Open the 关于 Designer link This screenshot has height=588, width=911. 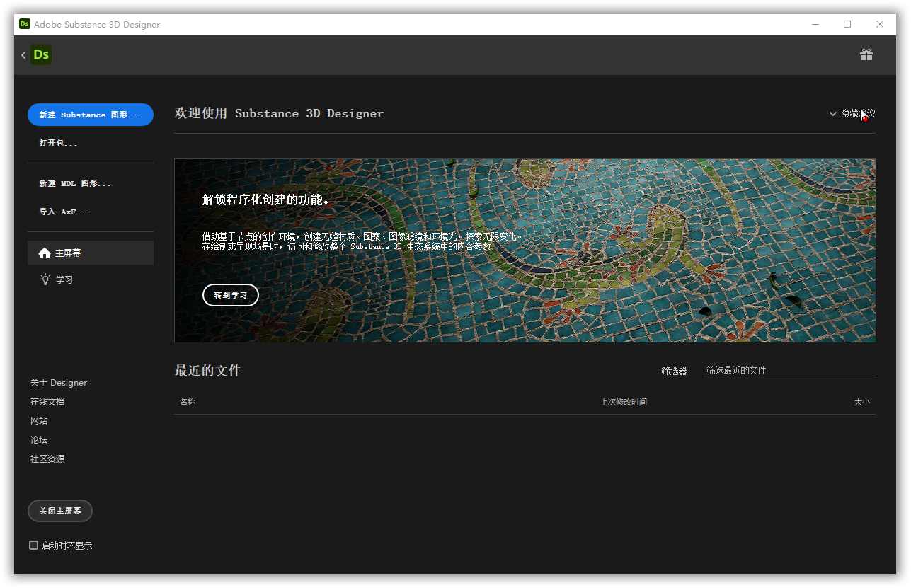pos(59,383)
